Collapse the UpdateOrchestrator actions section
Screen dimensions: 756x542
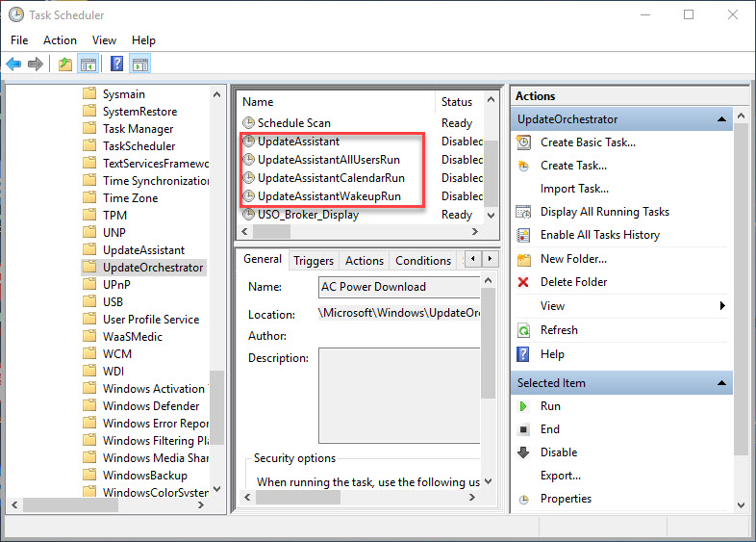click(721, 119)
